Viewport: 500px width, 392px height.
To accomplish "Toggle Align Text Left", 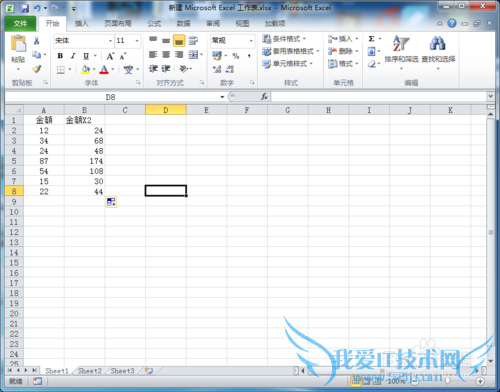I will 153,54.
